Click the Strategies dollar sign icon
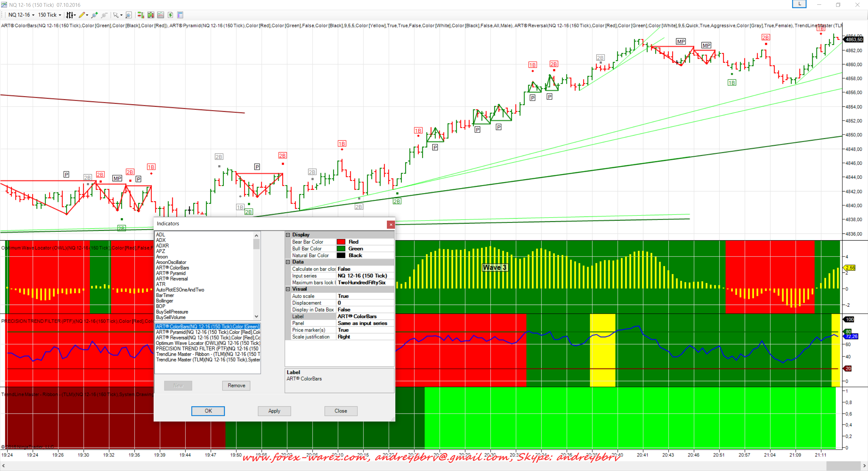 tap(171, 15)
